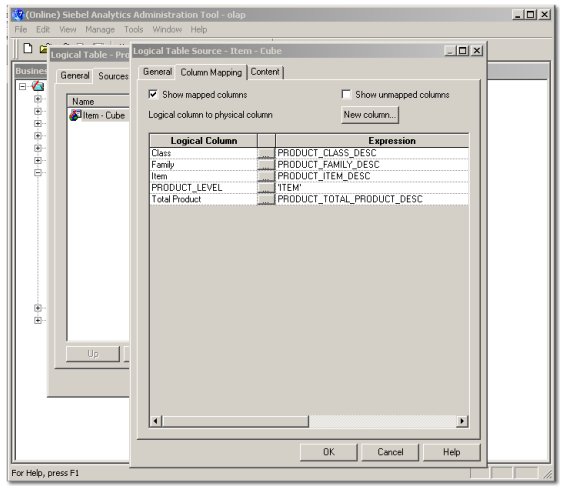Select the Total Product logical column cell

click(203, 199)
